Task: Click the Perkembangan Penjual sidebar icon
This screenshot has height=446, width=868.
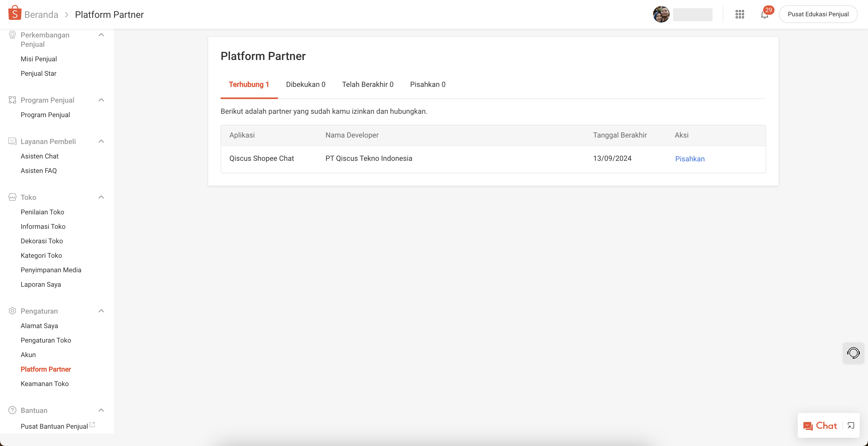Action: click(x=12, y=35)
